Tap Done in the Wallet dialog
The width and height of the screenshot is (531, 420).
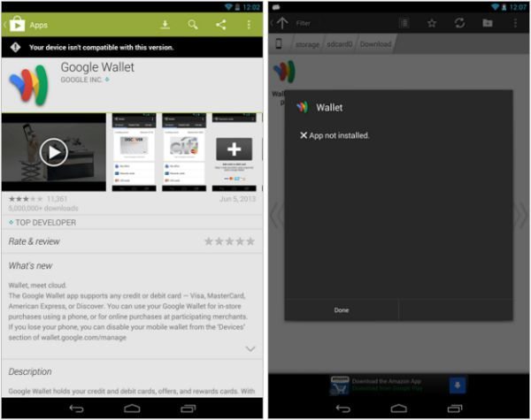tap(342, 310)
